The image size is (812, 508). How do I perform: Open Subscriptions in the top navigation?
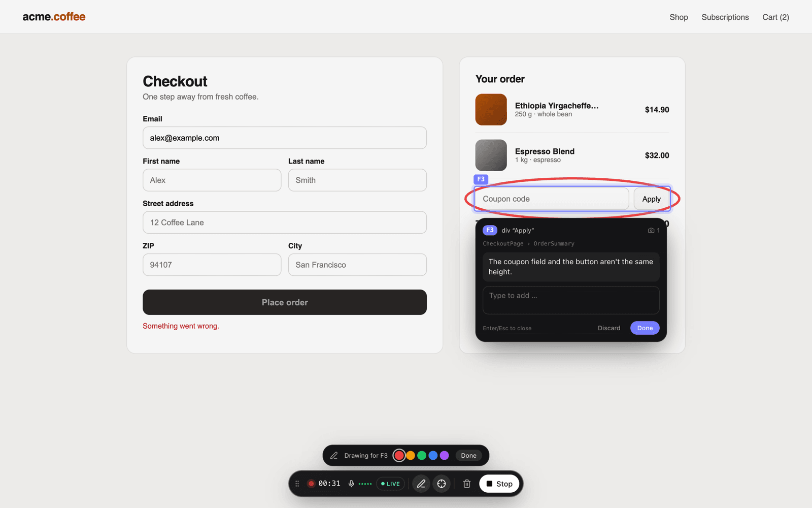coord(725,17)
